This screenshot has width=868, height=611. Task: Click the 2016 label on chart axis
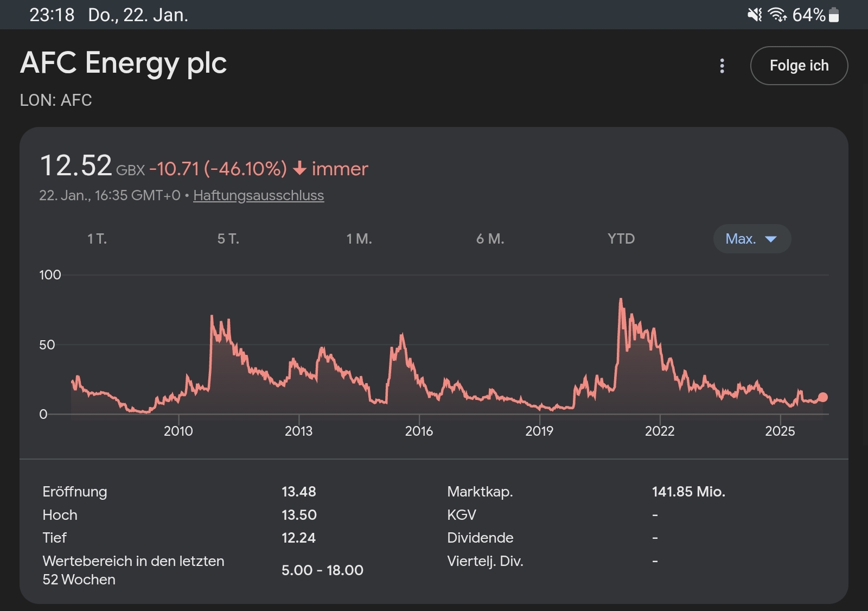tap(419, 431)
